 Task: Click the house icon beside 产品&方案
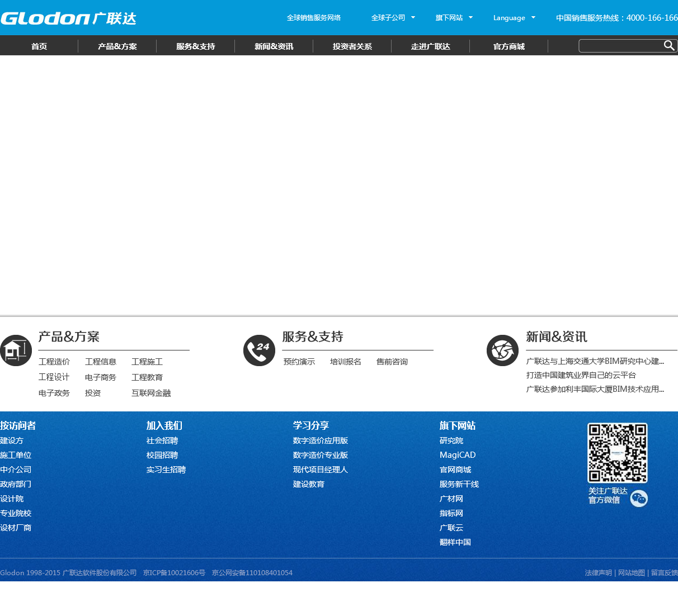[x=16, y=350]
